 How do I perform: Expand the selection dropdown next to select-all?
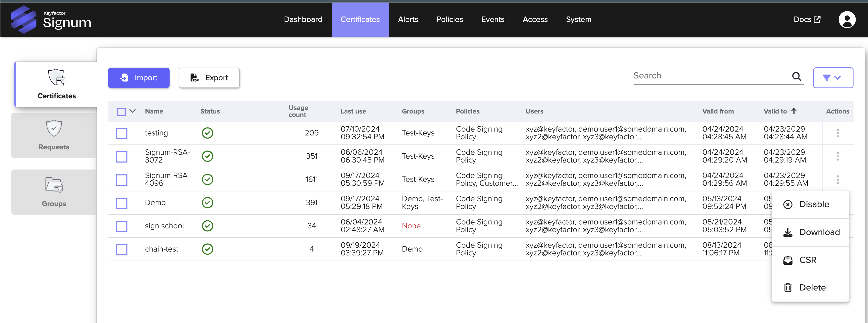132,111
